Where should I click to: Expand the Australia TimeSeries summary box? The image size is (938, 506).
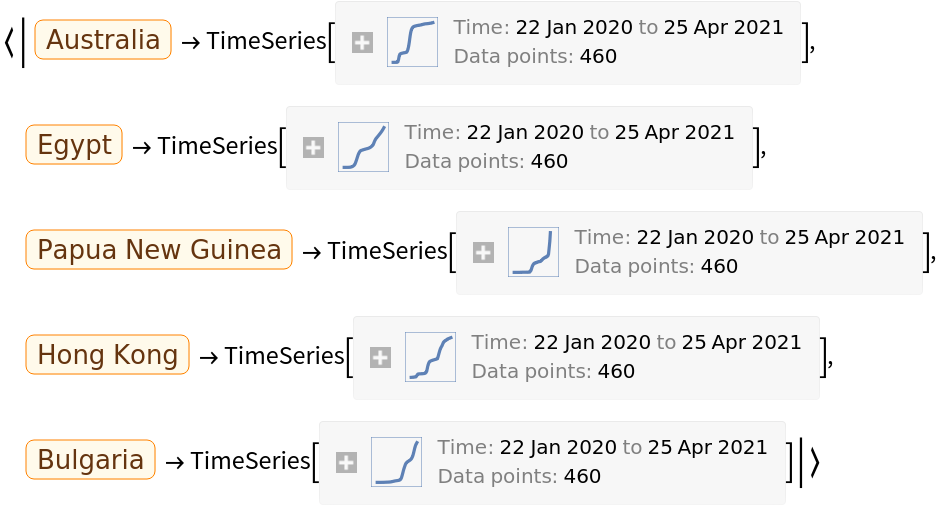pyautogui.click(x=362, y=43)
